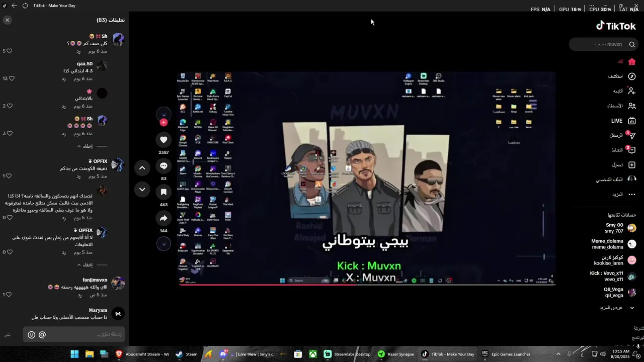
Task: Open the Profile (الملف الشخصي) page
Action: click(616, 179)
